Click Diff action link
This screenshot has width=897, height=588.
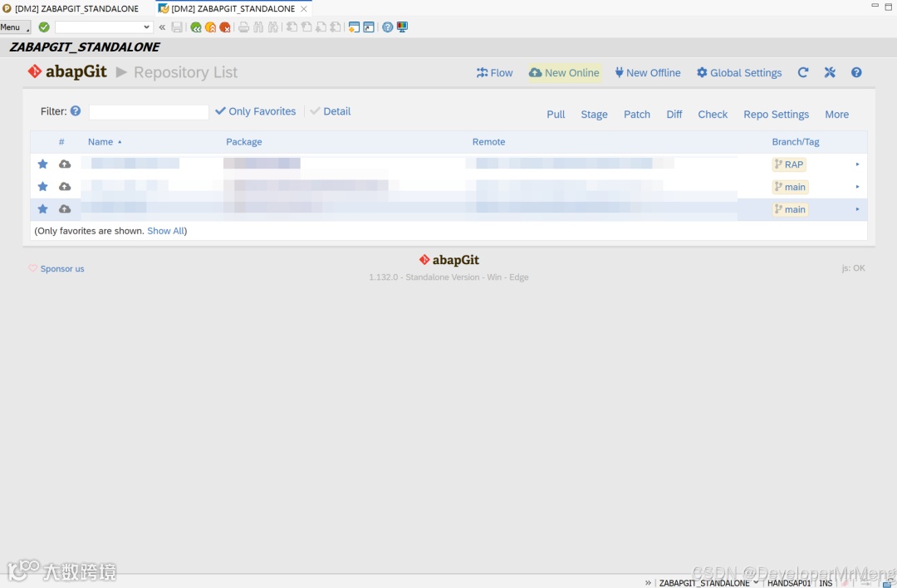pos(674,115)
